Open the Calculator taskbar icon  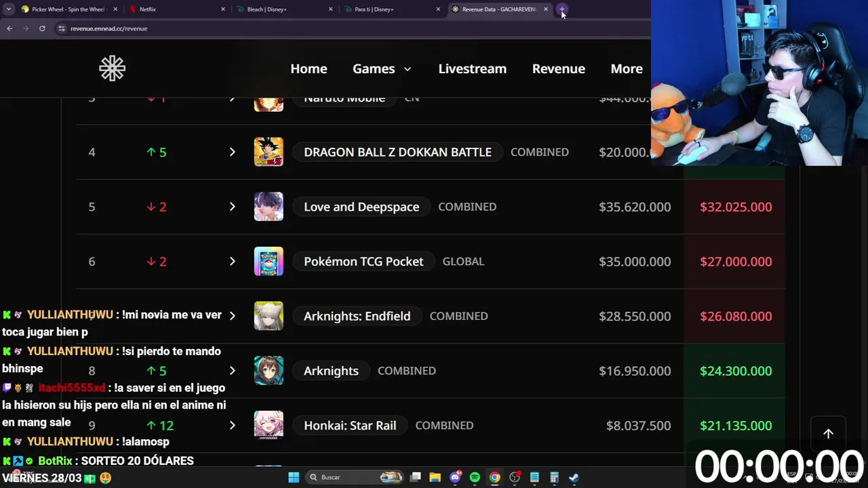coord(554,477)
